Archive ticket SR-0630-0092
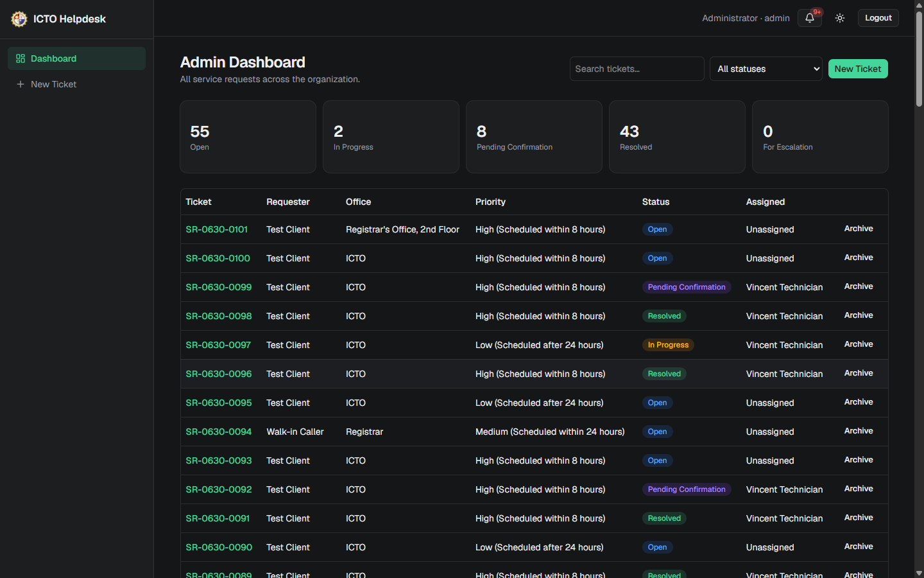The width and height of the screenshot is (924, 578). click(x=859, y=489)
